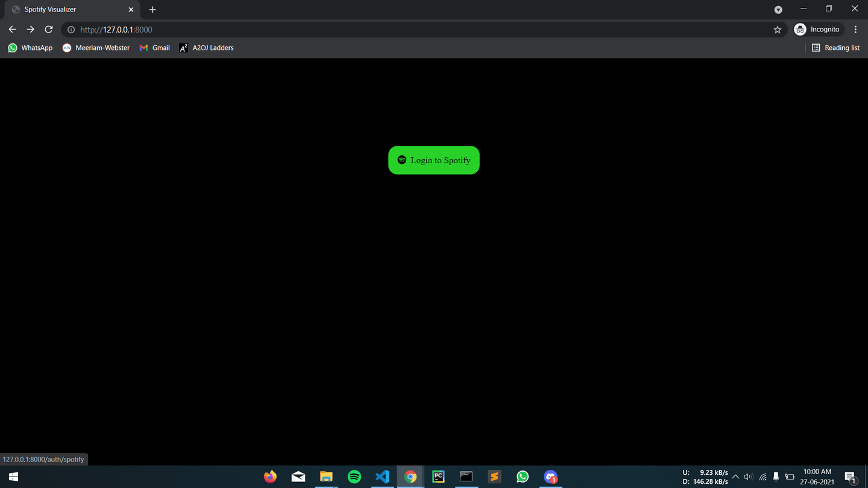The width and height of the screenshot is (868, 488).
Task: Go back using the browser back arrow
Action: point(13,30)
